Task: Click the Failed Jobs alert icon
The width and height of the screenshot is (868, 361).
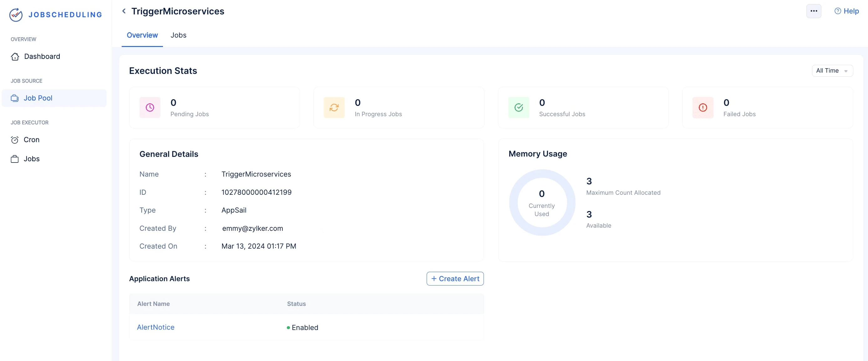Action: [703, 108]
